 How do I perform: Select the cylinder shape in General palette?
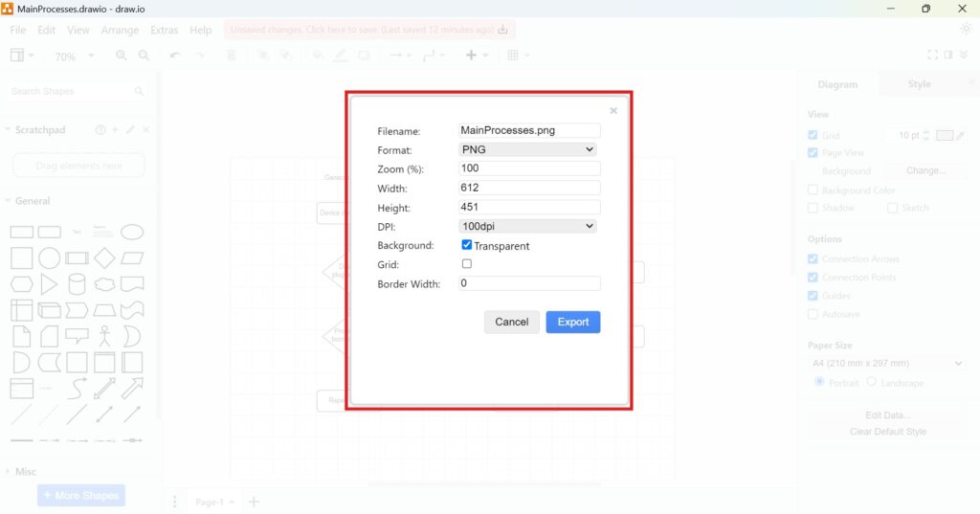tap(77, 284)
